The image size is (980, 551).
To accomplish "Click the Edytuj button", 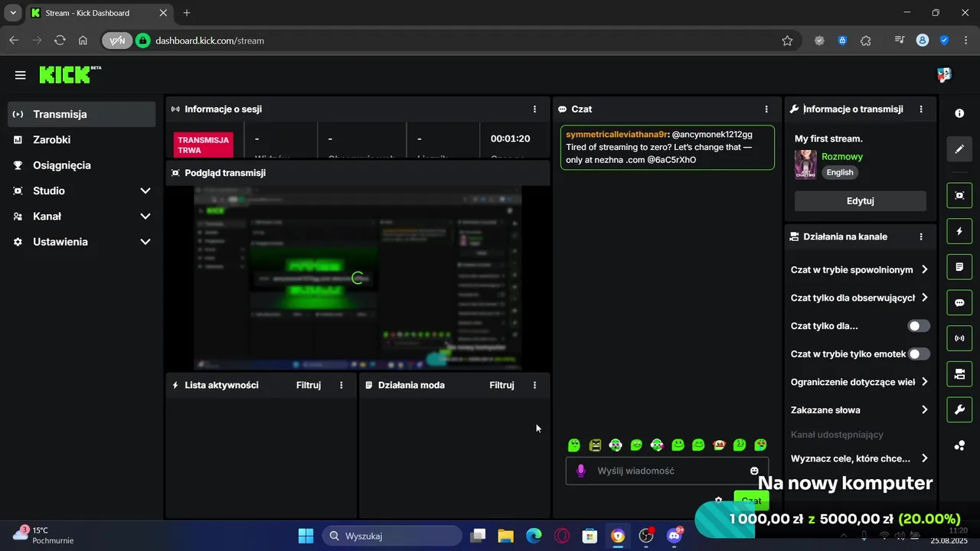I will click(861, 201).
